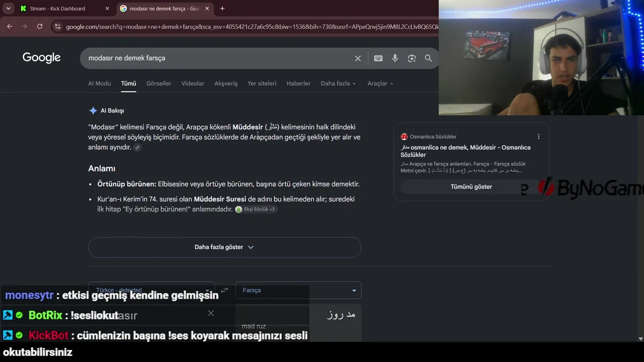Swap translation languages
644x362 pixels.
coord(224,290)
